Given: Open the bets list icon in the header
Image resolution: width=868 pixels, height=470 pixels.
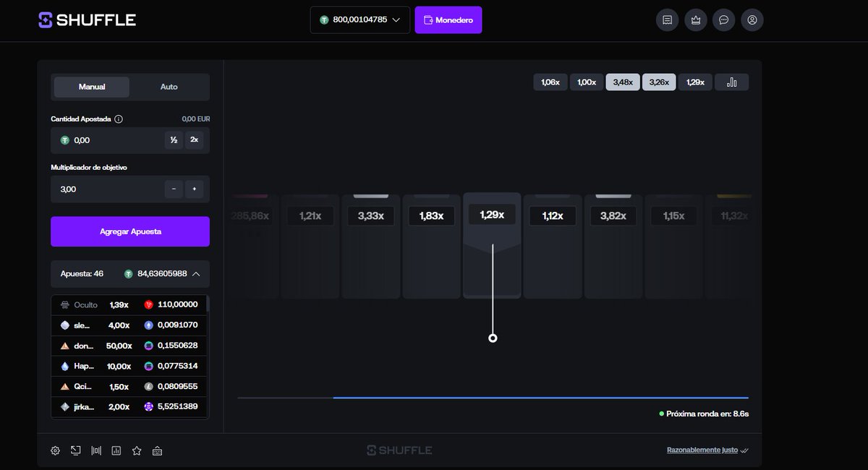Looking at the screenshot, I should coord(667,20).
